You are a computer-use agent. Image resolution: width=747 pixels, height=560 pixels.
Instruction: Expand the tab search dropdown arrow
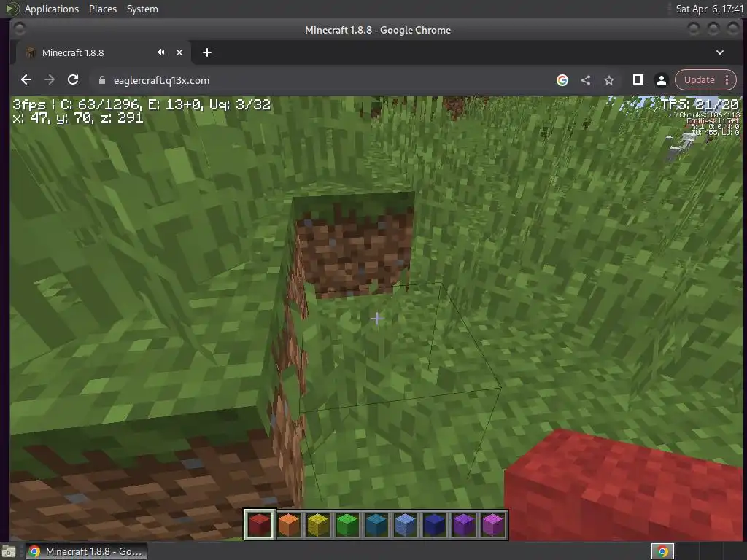(x=720, y=52)
